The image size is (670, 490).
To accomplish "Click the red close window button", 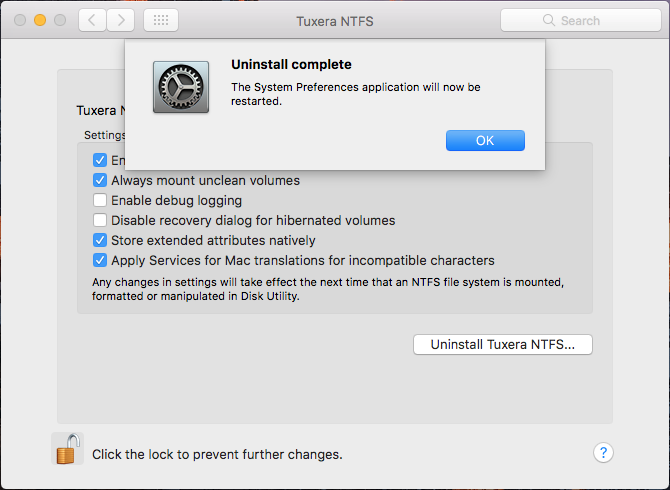I will tap(20, 20).
